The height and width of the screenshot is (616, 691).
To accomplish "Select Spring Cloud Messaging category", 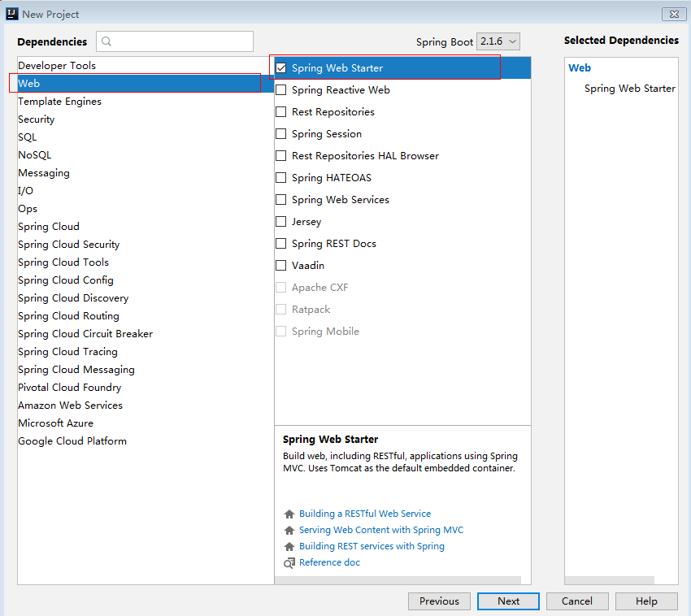I will pyautogui.click(x=146, y=370).
